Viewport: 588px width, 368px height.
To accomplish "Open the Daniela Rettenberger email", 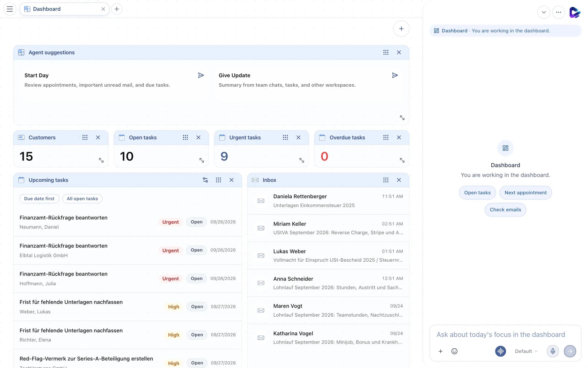I will 328,201.
